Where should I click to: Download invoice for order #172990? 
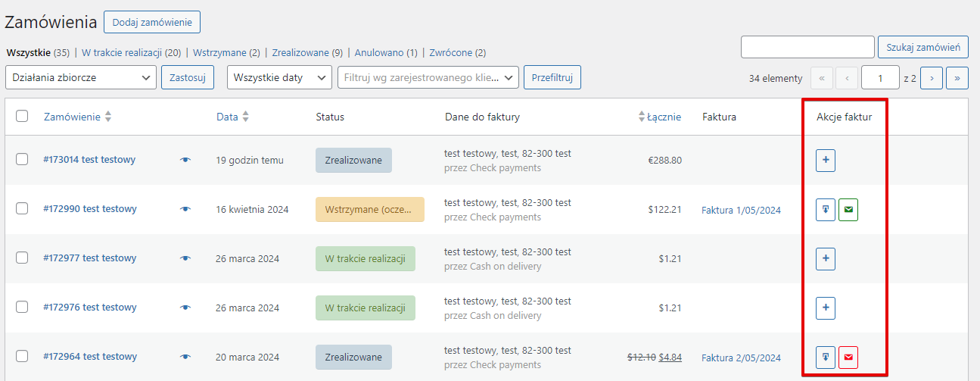coord(826,210)
